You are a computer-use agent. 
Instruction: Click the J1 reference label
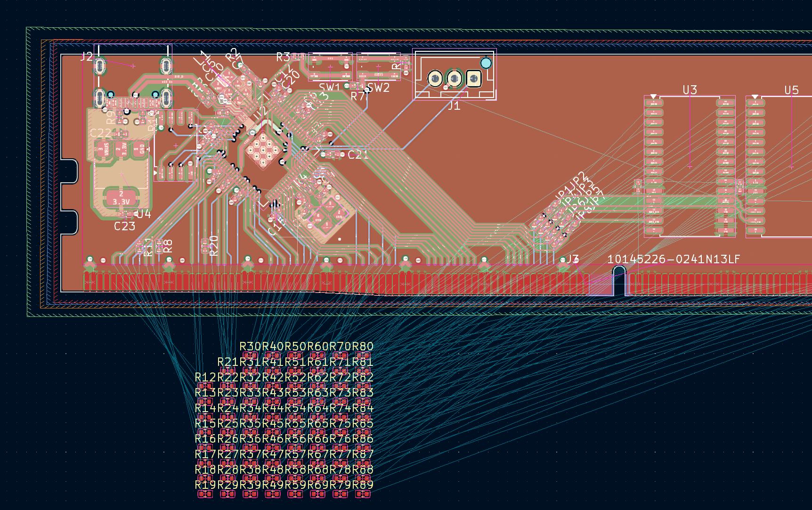[x=454, y=106]
